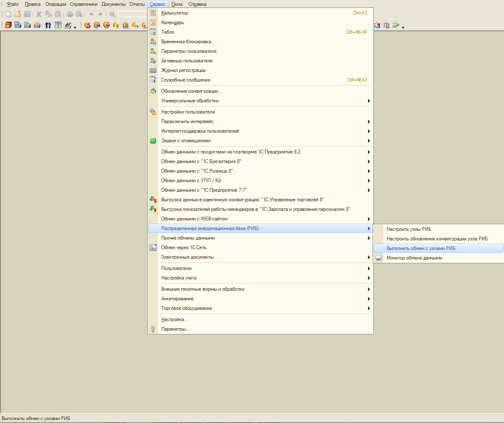This screenshot has width=504, height=423.
Task: Click the redo arrow icon
Action: click(x=100, y=14)
